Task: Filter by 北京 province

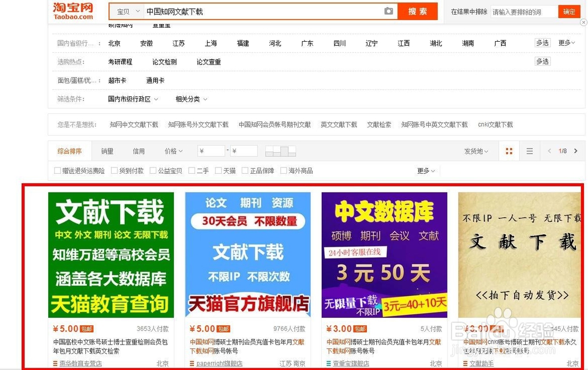Action: tap(115, 43)
